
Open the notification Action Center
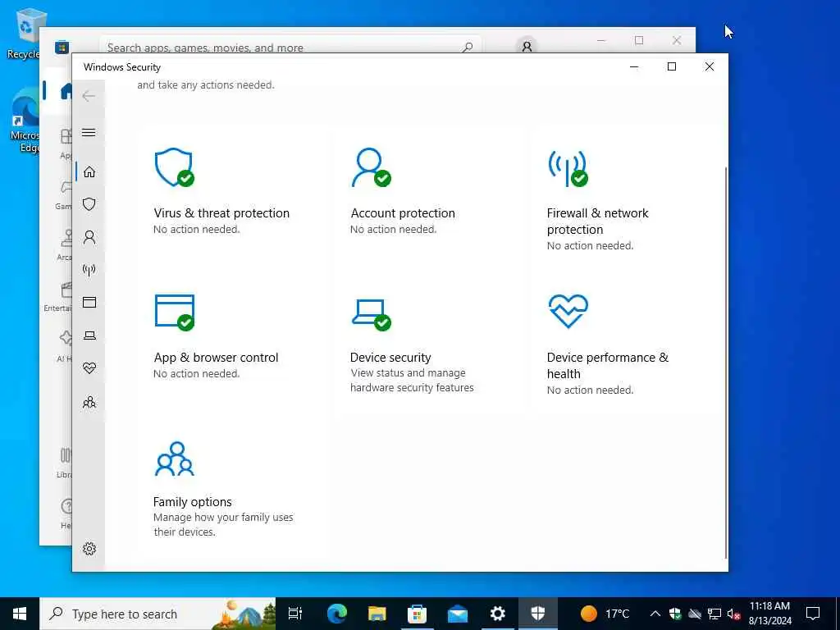click(813, 614)
